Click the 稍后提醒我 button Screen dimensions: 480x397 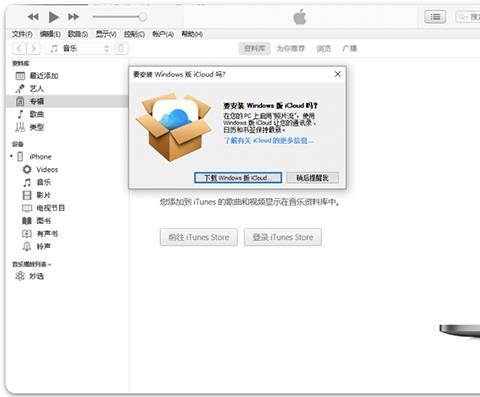click(313, 178)
